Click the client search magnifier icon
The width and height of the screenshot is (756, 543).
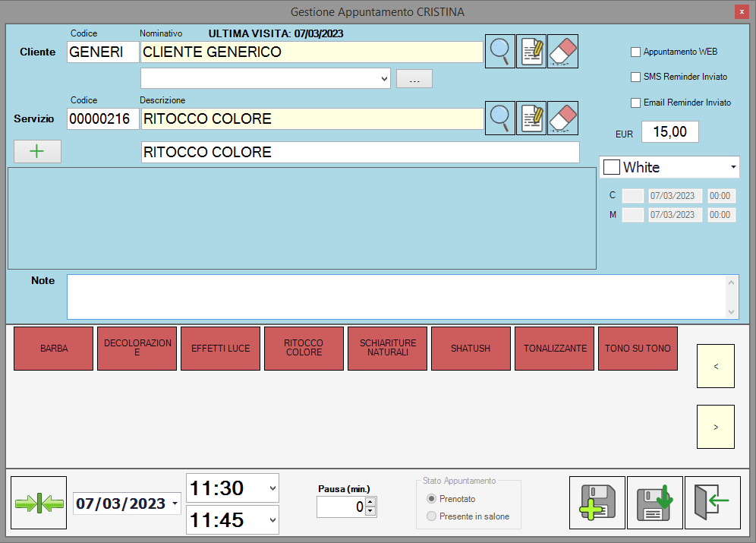pos(499,51)
